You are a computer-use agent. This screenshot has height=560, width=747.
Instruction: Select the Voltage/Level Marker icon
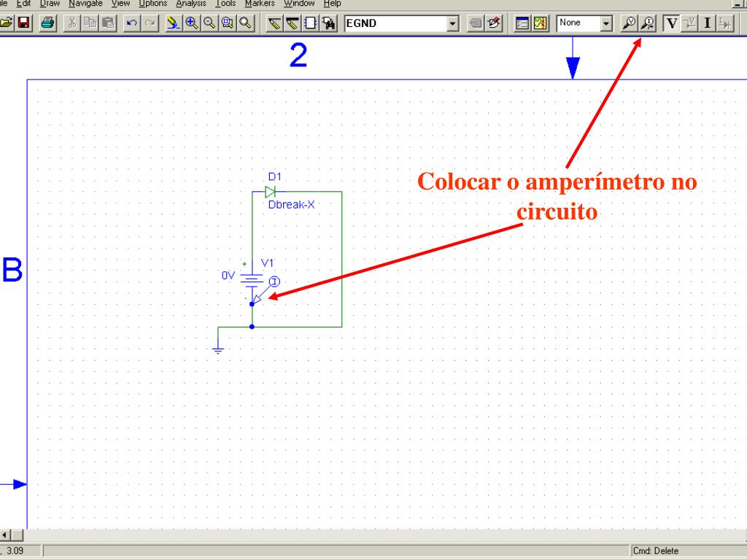[629, 23]
